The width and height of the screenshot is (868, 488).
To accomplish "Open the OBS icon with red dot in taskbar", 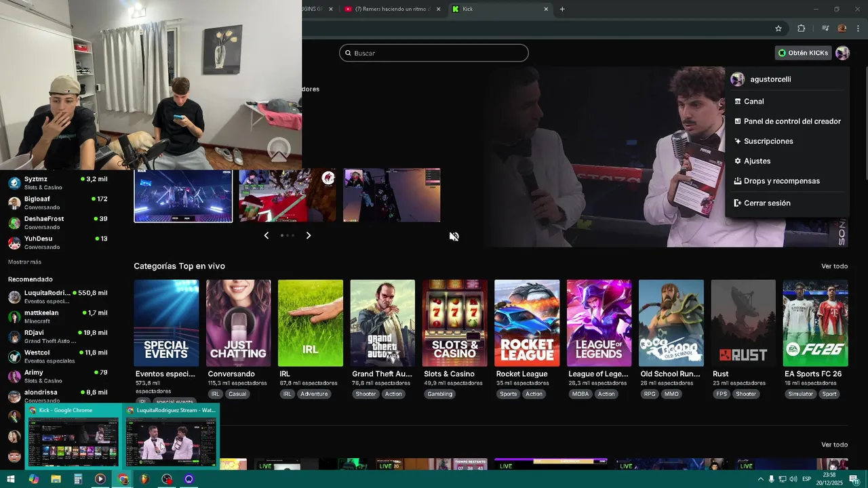I will tap(167, 479).
